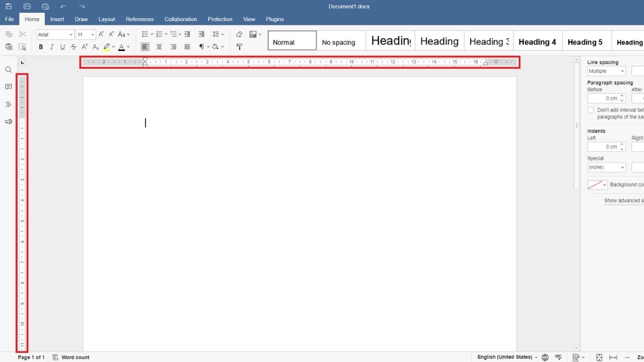
Task: Click the Copy icon in the toolbar
Action: pyautogui.click(x=9, y=34)
